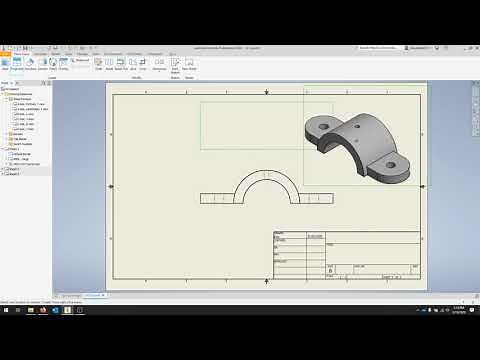Select the Projected view tool
Viewport: 480px width, 360px height.
pos(17,64)
